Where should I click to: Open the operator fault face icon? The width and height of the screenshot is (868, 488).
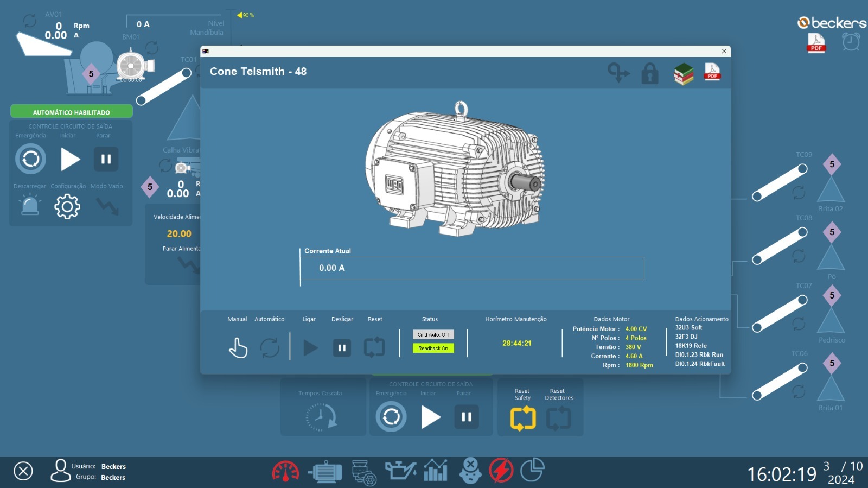point(470,471)
